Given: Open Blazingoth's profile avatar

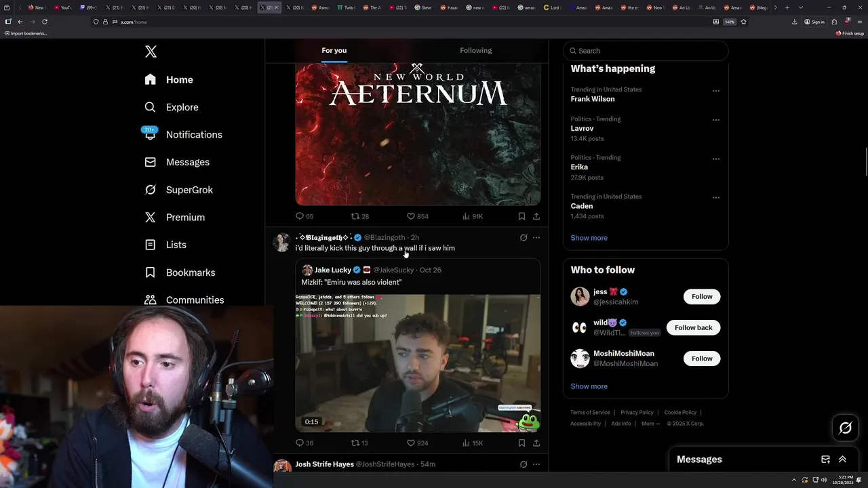Looking at the screenshot, I should tap(281, 242).
